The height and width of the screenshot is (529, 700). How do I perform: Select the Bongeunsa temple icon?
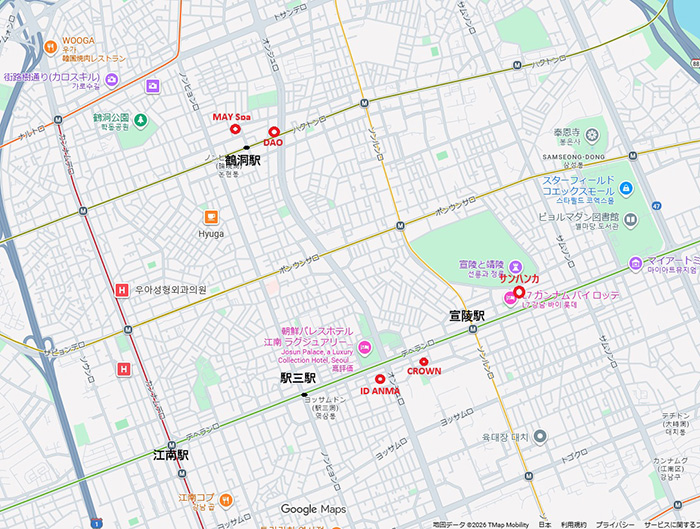pyautogui.click(x=594, y=136)
